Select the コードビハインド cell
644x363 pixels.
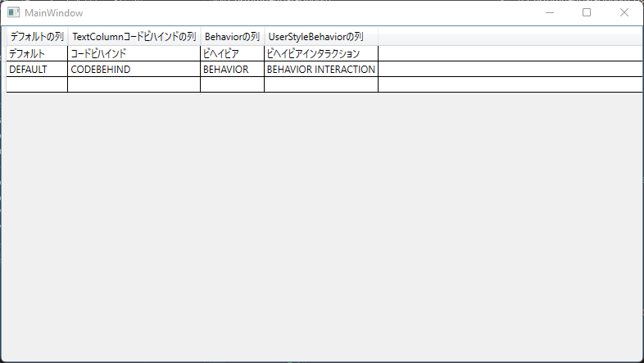(x=134, y=54)
